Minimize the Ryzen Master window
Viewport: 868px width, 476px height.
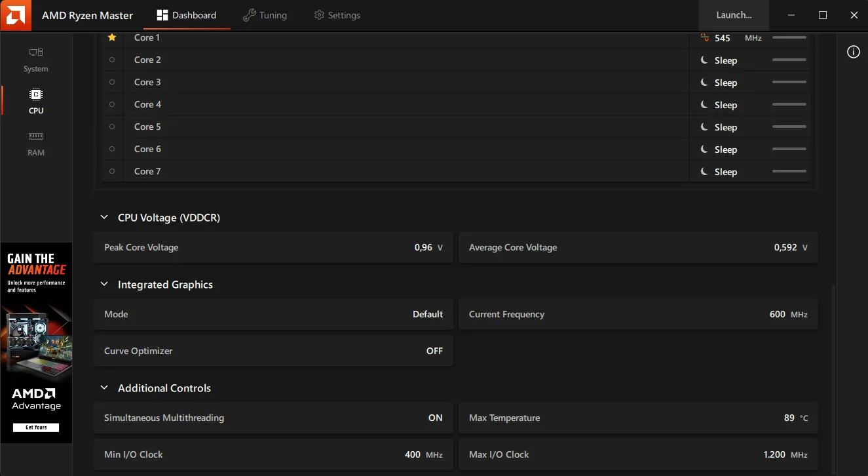[792, 15]
